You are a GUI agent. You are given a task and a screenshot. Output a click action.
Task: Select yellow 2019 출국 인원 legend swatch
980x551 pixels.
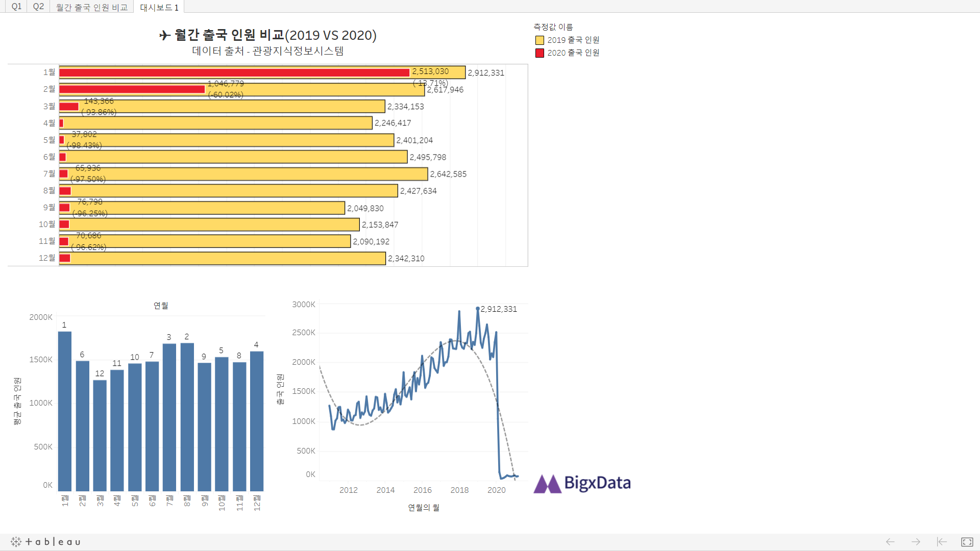(x=540, y=40)
